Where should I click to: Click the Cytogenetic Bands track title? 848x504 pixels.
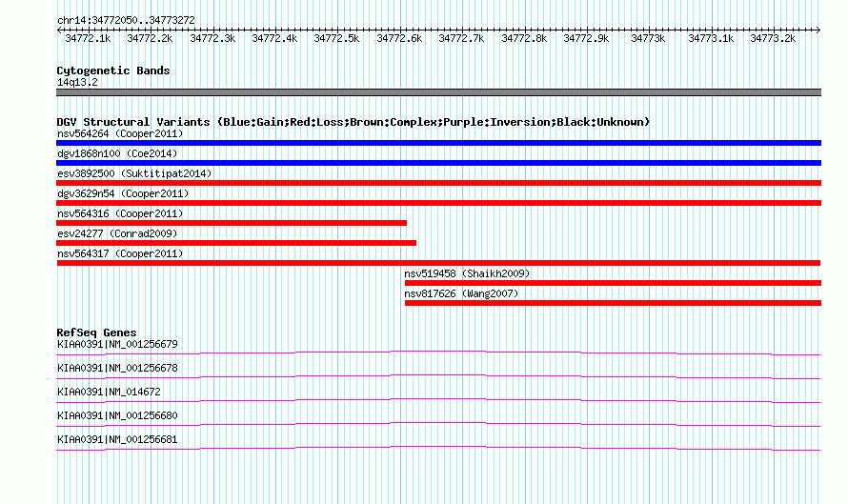click(113, 71)
